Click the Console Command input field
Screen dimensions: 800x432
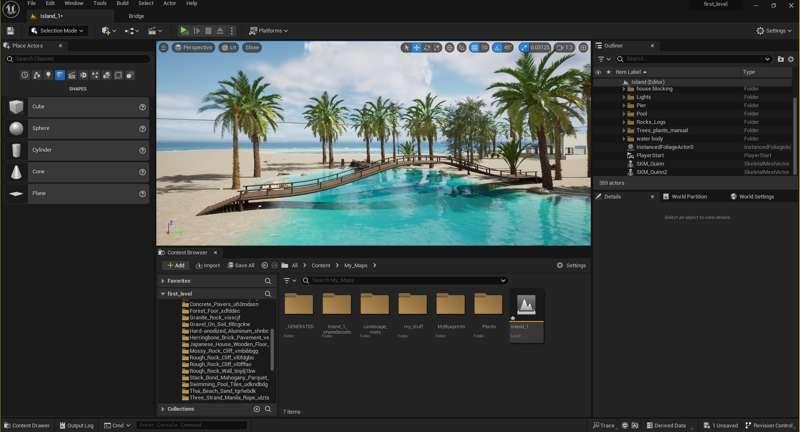(192, 425)
